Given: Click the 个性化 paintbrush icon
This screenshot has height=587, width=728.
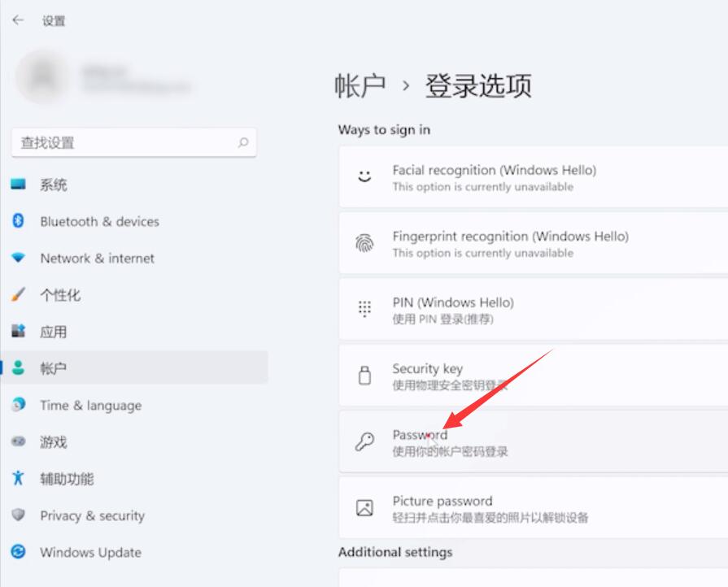Looking at the screenshot, I should click(18, 294).
